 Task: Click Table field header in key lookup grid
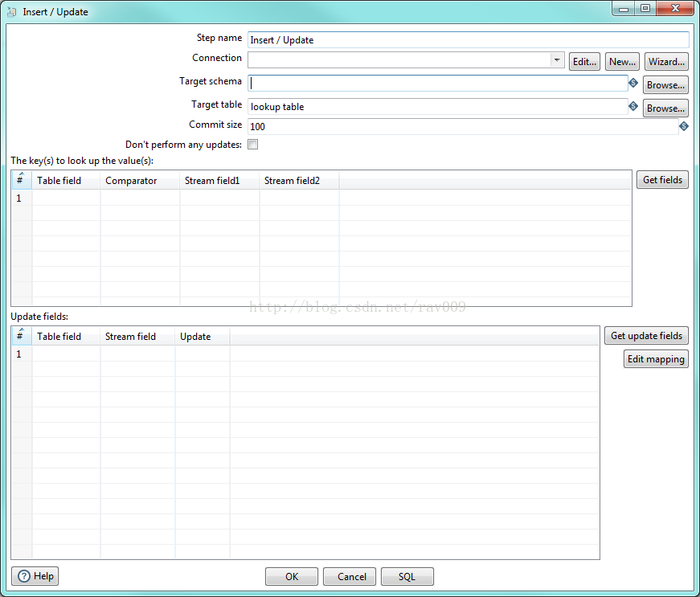point(66,180)
